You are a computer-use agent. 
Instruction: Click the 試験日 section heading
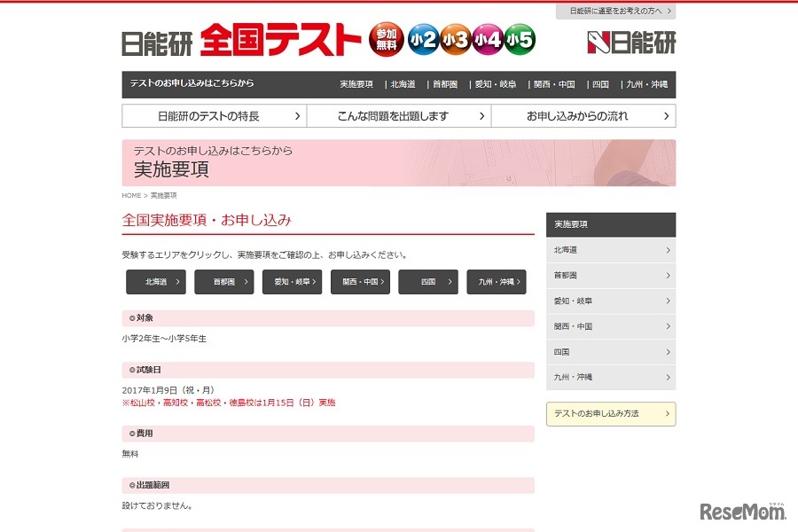coord(328,370)
